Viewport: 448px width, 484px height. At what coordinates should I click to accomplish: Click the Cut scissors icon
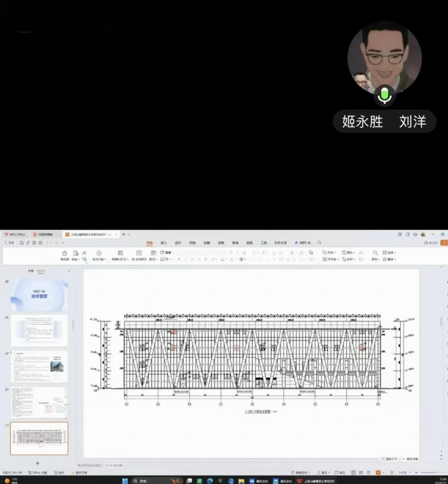pos(84,253)
